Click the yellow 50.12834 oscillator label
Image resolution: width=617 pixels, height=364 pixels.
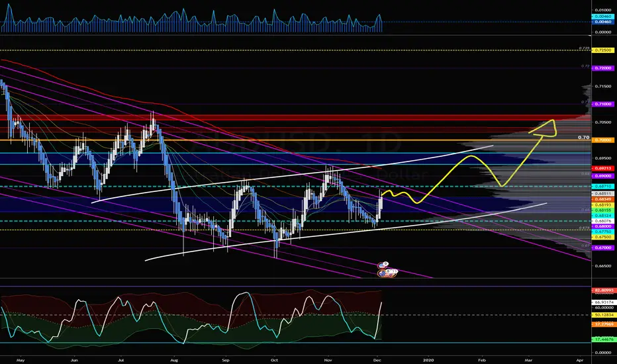point(603,315)
